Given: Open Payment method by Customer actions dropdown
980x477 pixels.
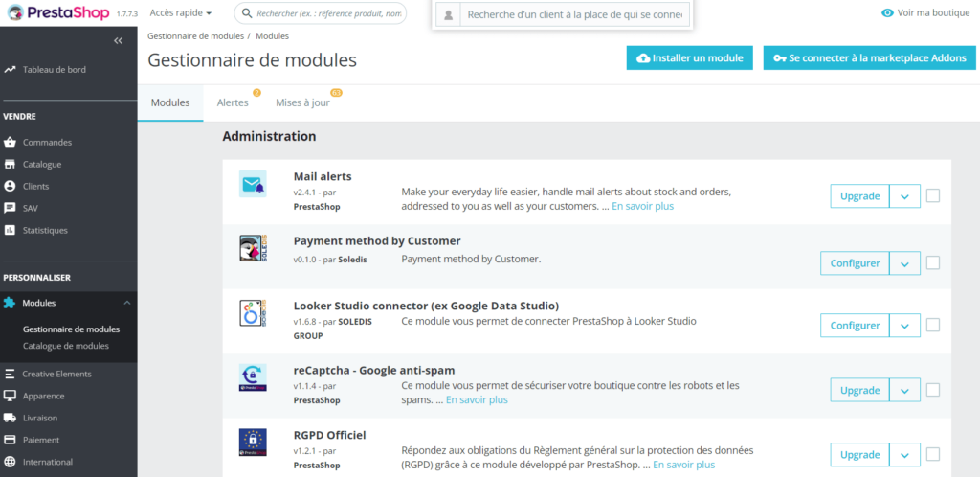Looking at the screenshot, I should [904, 263].
